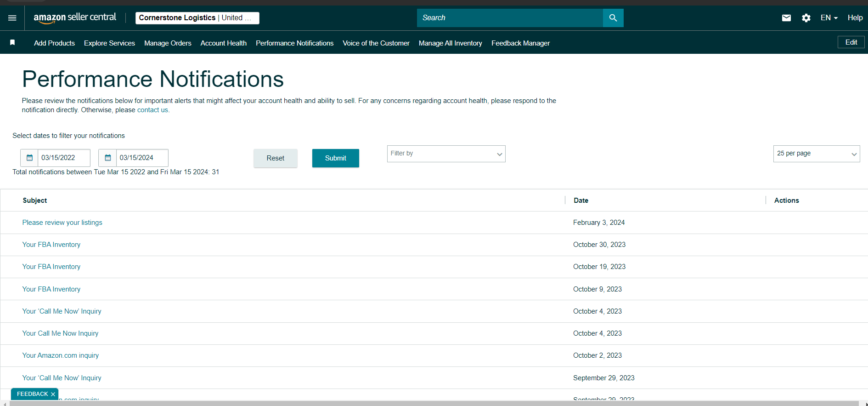Open 'Call Me Now' Inquiry from September 29, 2023
868x406 pixels.
click(62, 378)
